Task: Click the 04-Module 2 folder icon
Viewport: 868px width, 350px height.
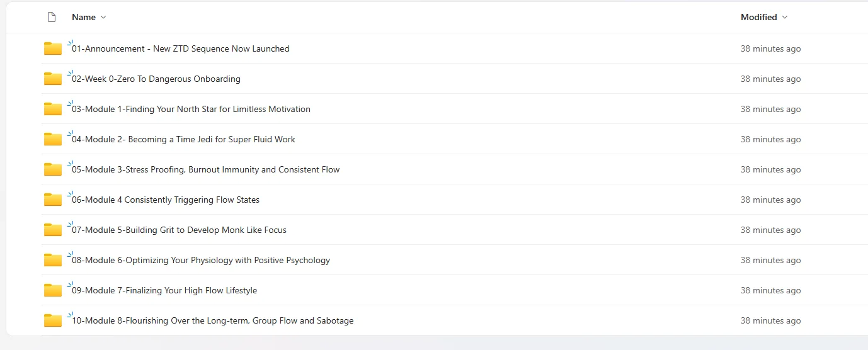Action: [x=53, y=139]
